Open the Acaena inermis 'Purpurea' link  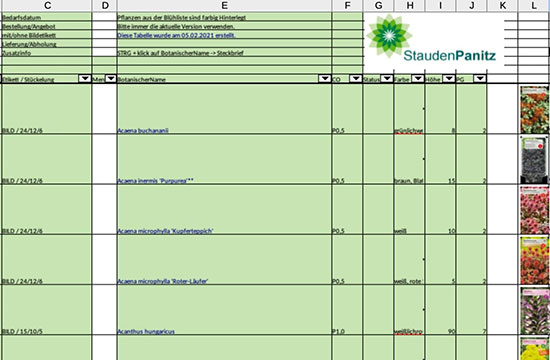point(155,181)
